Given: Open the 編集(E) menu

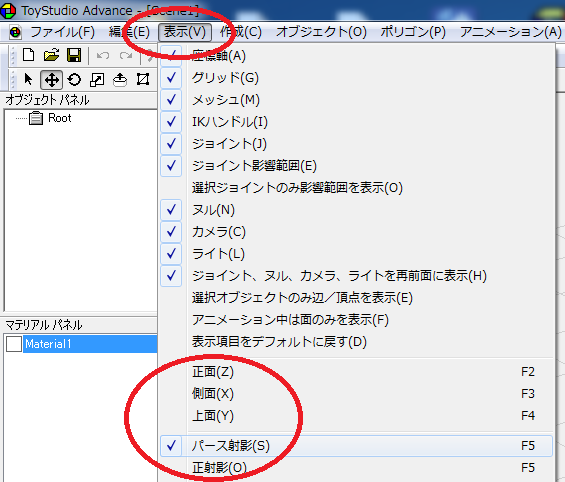Looking at the screenshot, I should [129, 32].
